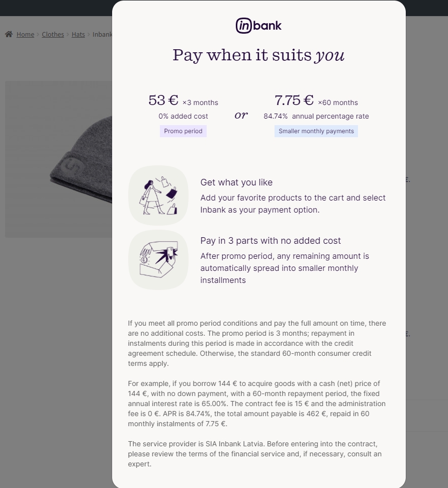
Task: Click the "Get what you like" heading
Action: 236,182
